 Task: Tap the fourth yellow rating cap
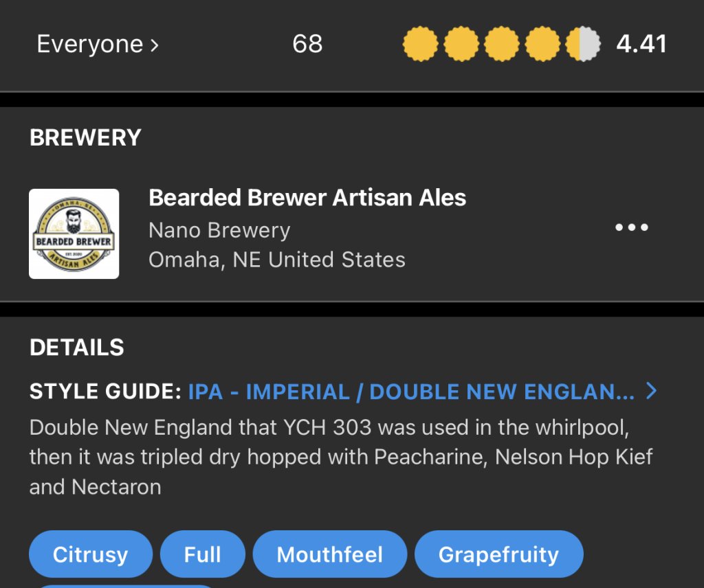542,45
